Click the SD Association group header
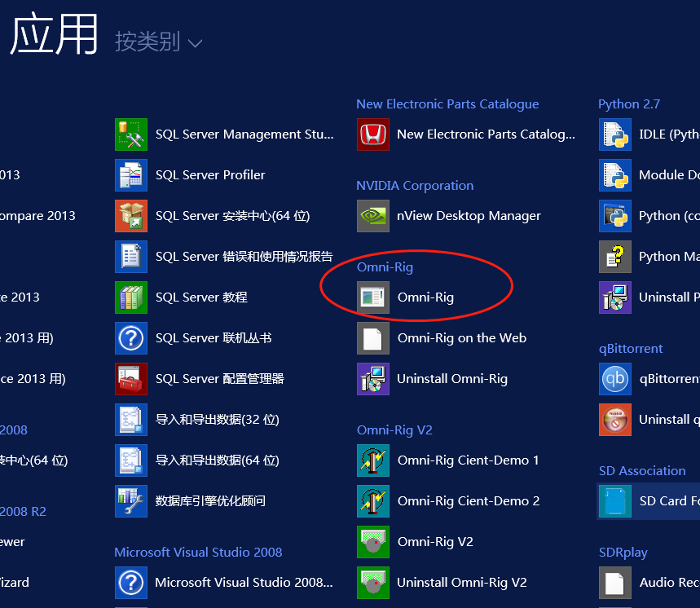Viewport: 700px width, 608px height. click(x=642, y=471)
